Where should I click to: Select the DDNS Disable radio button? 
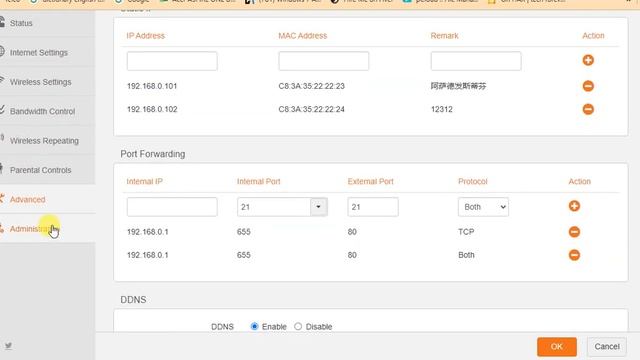click(x=298, y=327)
